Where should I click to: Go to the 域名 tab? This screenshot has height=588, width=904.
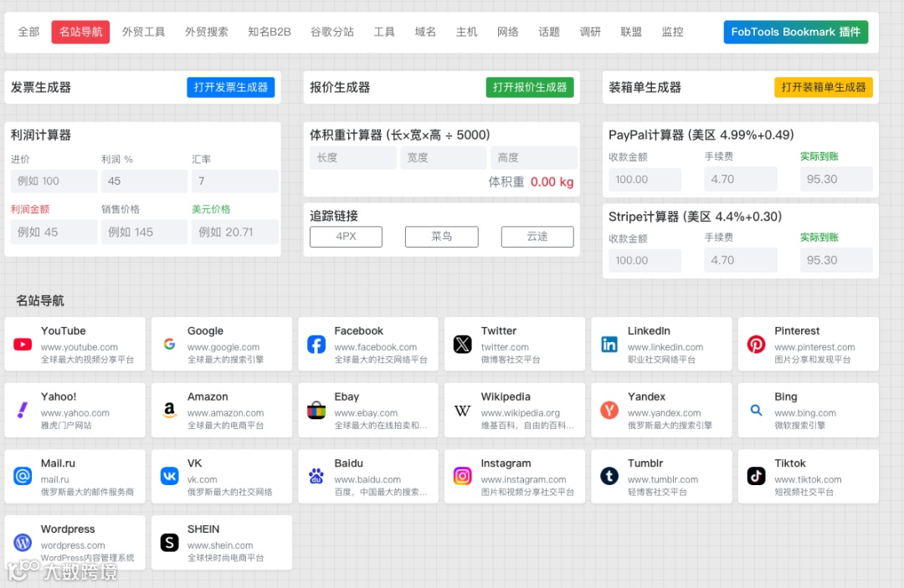pos(425,32)
